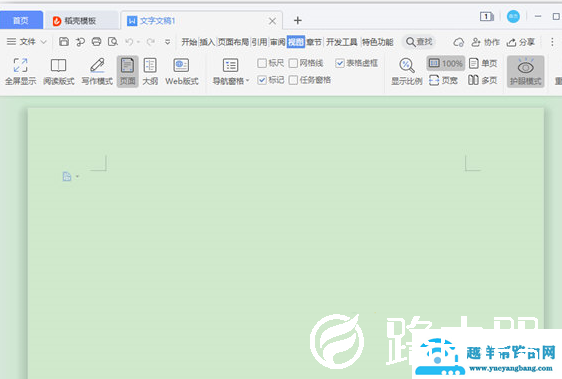Enable the 标尺 ruler checkbox
The width and height of the screenshot is (562, 379).
[262, 63]
